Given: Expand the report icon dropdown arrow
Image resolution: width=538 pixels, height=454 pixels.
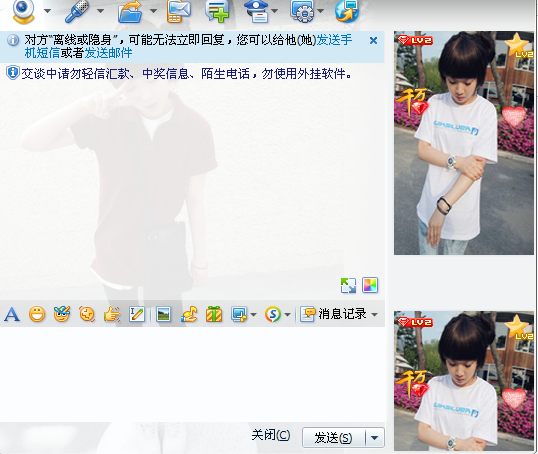Looking at the screenshot, I should [x=274, y=11].
